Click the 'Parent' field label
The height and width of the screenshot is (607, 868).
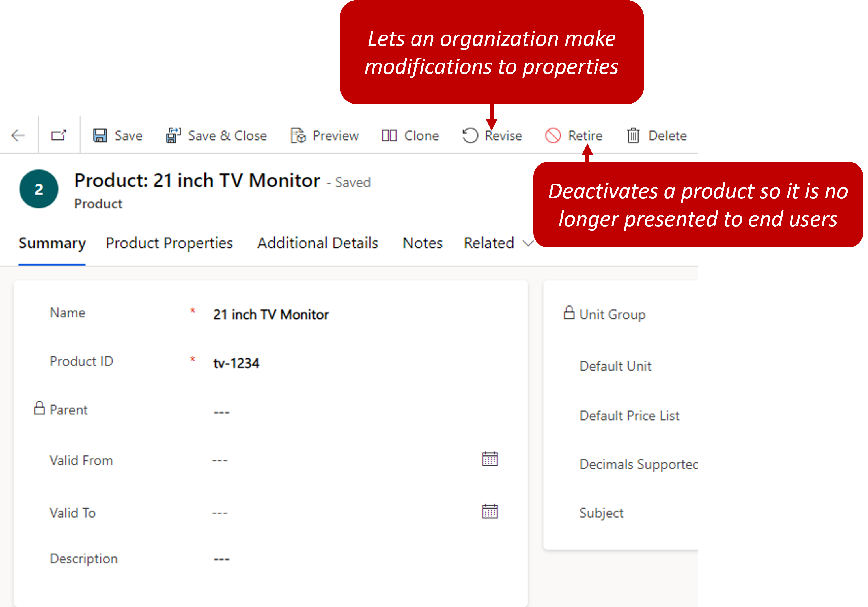point(69,410)
